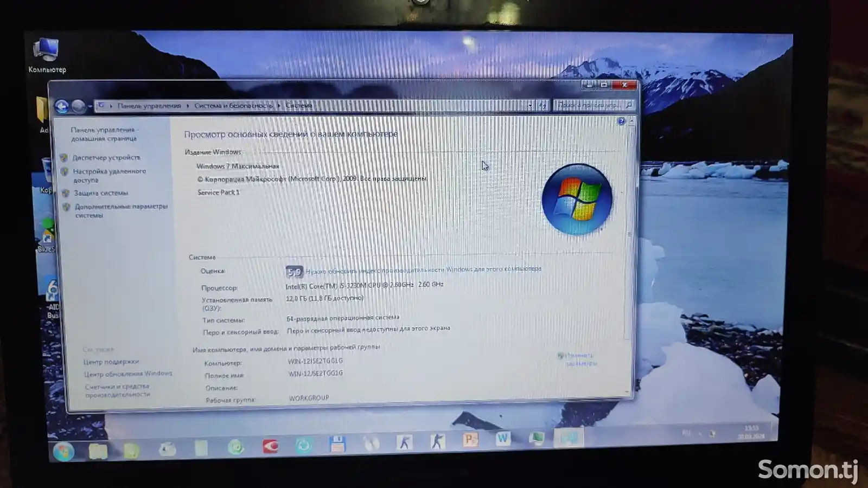Click shield icon beside Диспетчер устройств
This screenshot has height=488, width=868.
click(x=63, y=158)
